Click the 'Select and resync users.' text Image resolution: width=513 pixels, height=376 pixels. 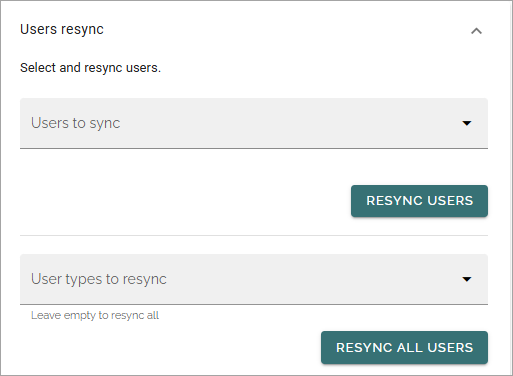point(90,68)
